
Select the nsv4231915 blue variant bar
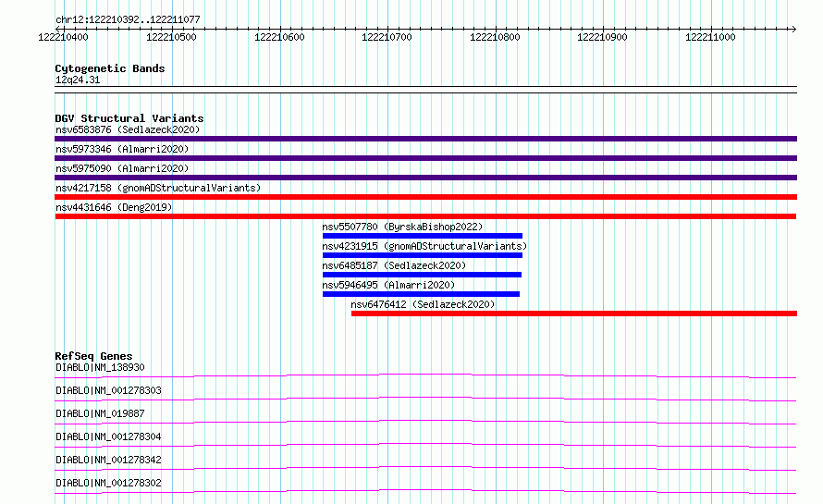[423, 255]
